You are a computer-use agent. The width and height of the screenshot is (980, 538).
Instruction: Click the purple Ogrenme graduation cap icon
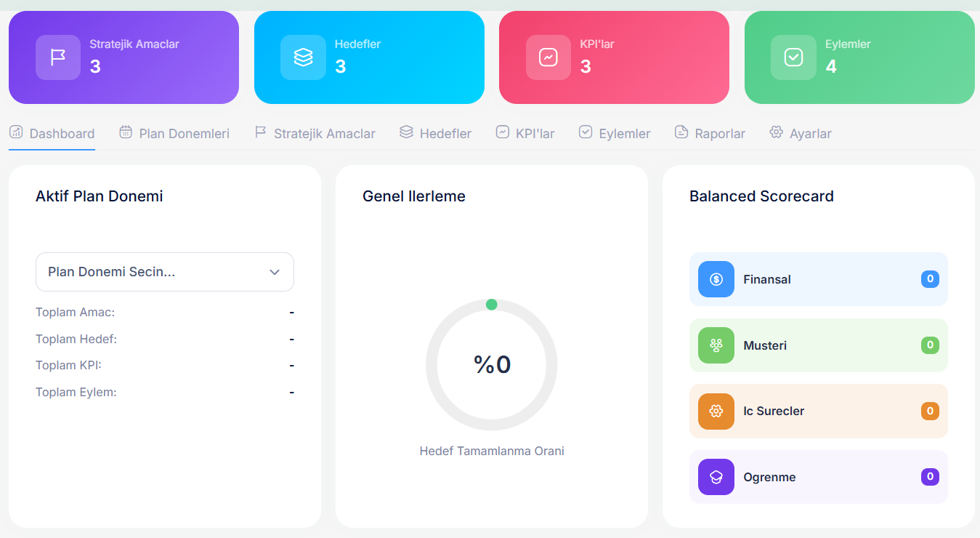(x=716, y=477)
